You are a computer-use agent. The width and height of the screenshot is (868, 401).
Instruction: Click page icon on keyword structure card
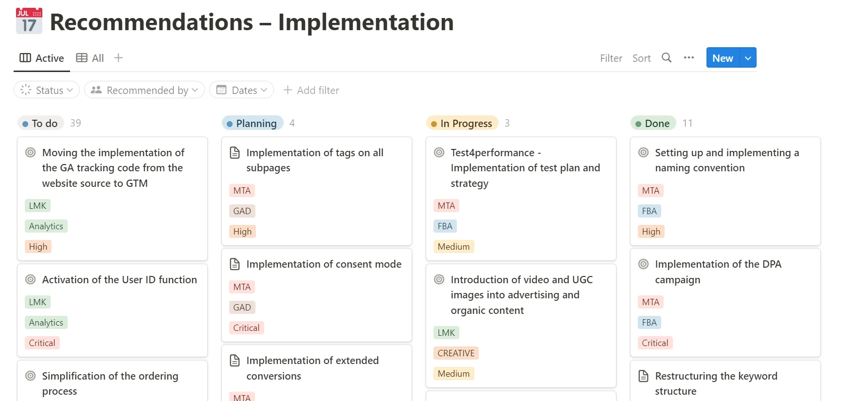(x=643, y=376)
